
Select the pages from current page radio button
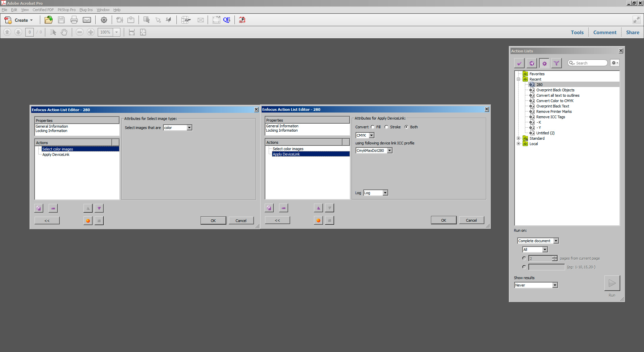coord(524,258)
